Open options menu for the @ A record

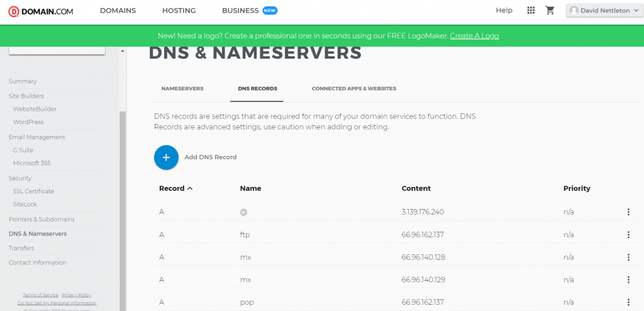click(x=628, y=212)
